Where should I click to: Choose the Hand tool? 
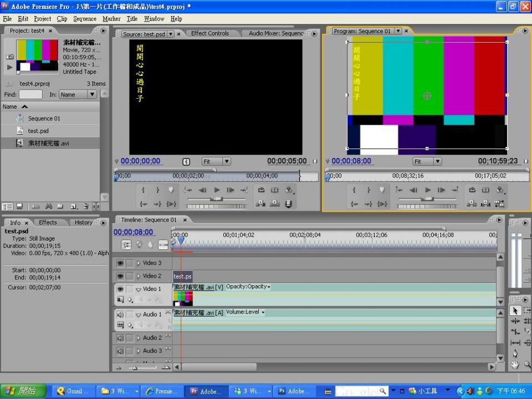coord(515,364)
